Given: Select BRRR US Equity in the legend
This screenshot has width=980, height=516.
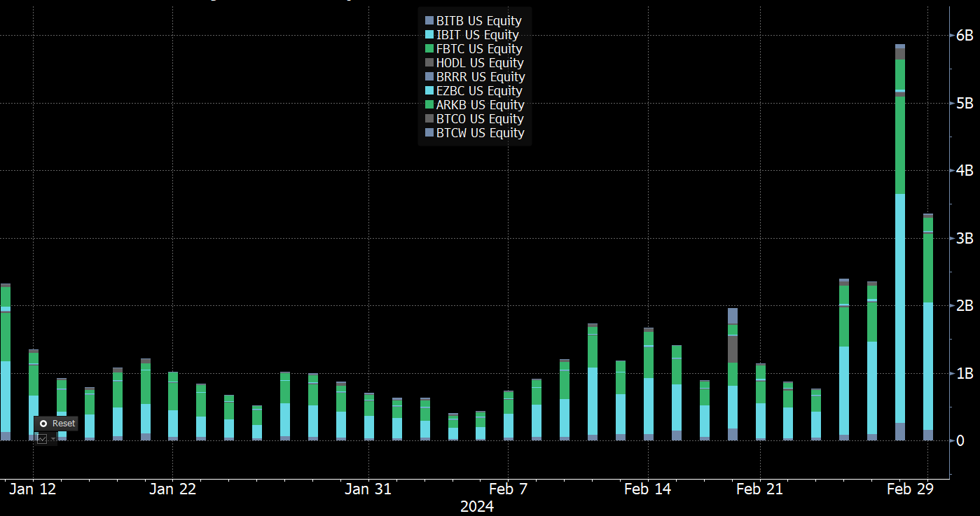Looking at the screenshot, I should (x=480, y=77).
